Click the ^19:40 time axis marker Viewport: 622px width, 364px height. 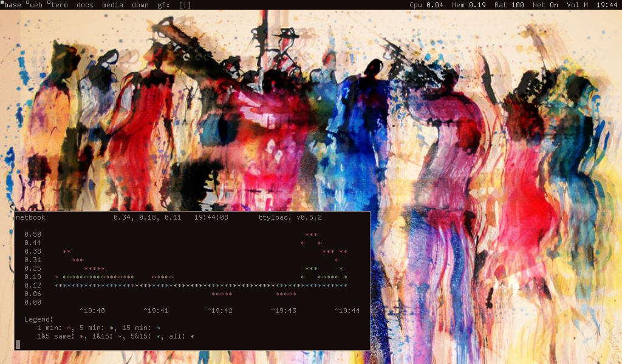[x=92, y=311]
